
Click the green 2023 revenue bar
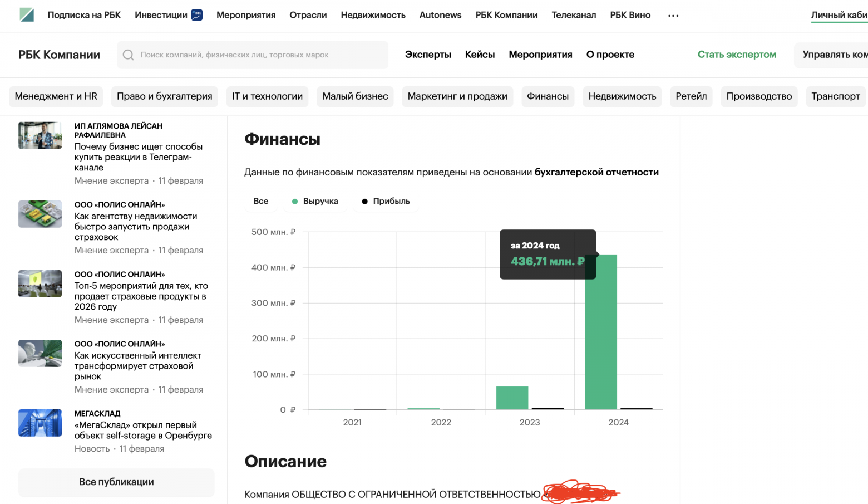coord(512,398)
